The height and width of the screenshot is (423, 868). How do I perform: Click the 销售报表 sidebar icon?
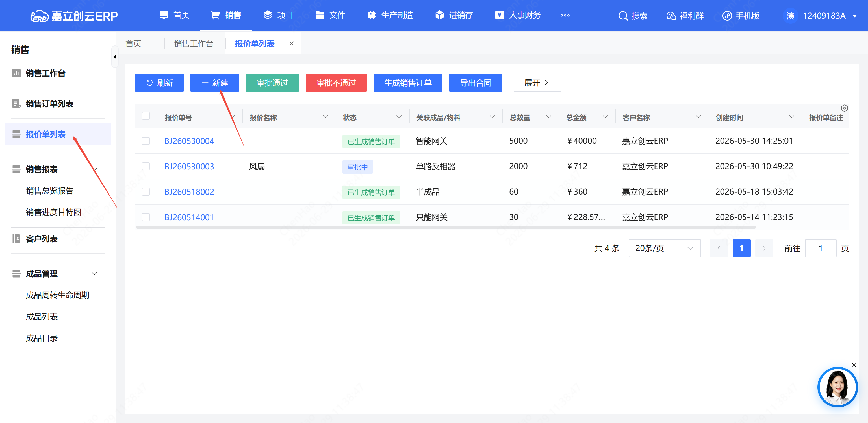tap(16, 169)
